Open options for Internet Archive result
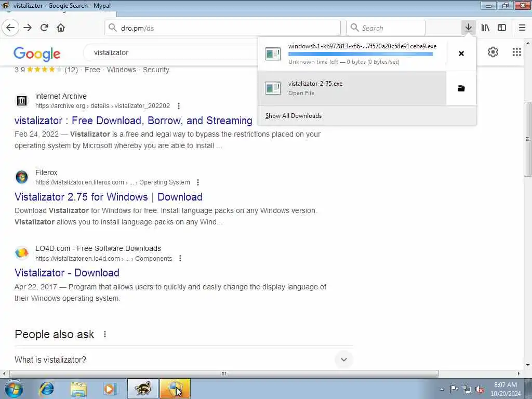The height and width of the screenshot is (399, 532). (x=179, y=106)
